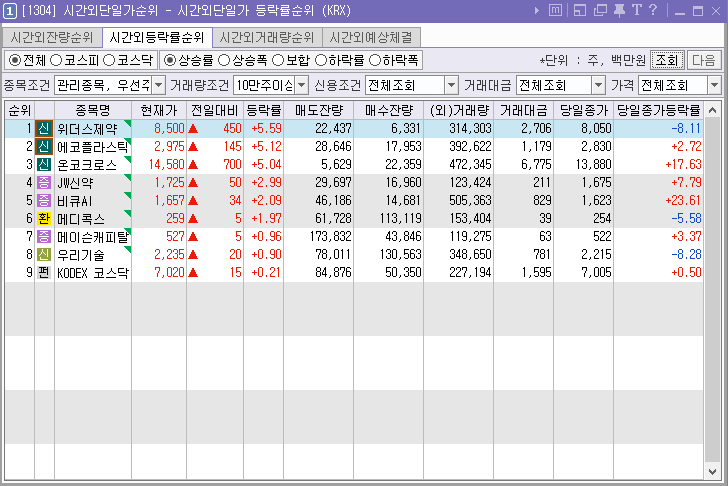Click the 14,580 price of 온코크로스
Image resolution: width=728 pixels, height=486 pixels.
(x=166, y=164)
